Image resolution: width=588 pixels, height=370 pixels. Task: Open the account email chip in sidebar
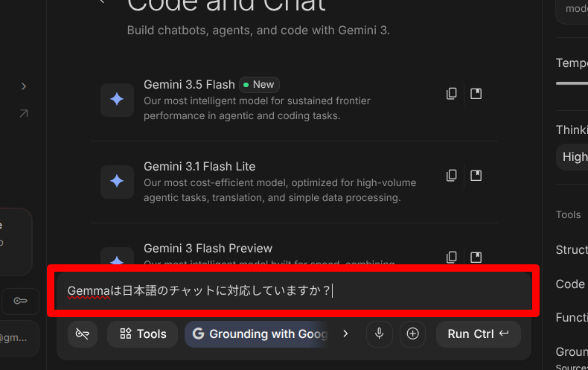click(x=18, y=338)
